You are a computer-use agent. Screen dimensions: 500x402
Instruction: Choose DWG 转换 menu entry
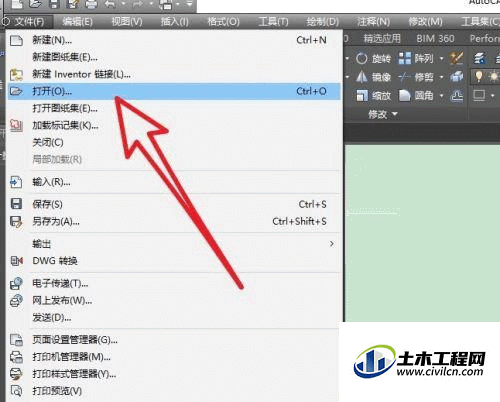click(x=173, y=261)
